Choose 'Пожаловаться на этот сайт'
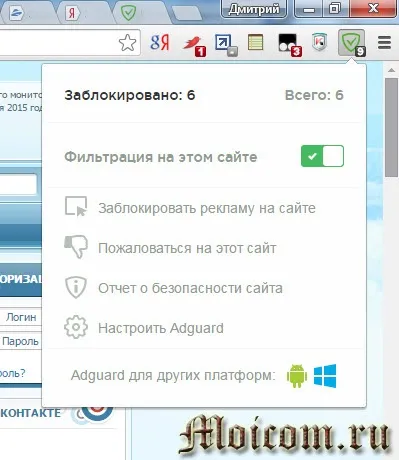This screenshot has width=399, height=460. (x=187, y=248)
